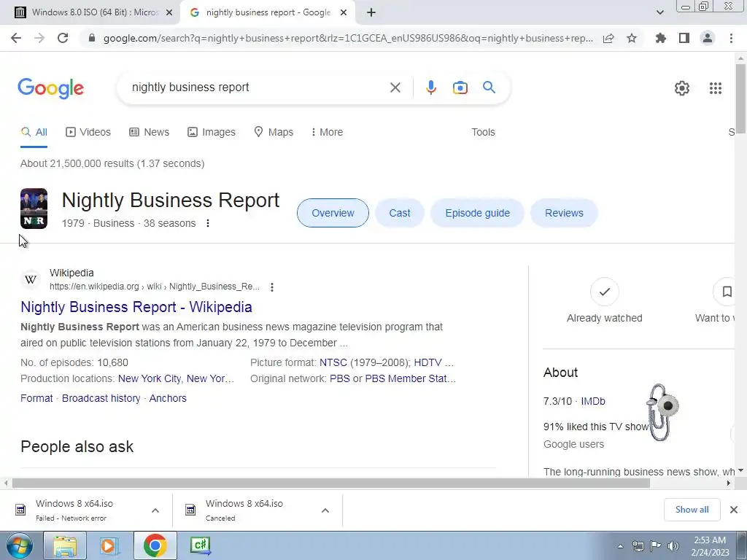Select the Images search tab
747x560 pixels.
212,132
